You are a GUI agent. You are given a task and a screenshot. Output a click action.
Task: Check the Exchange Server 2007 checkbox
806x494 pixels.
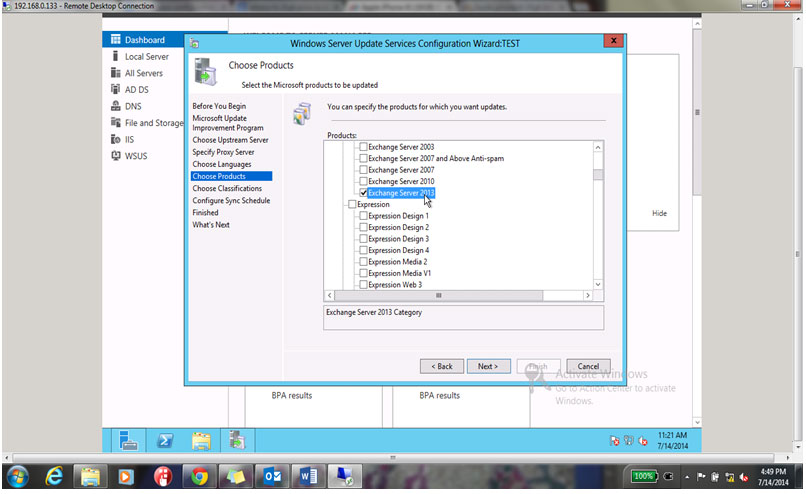click(363, 170)
